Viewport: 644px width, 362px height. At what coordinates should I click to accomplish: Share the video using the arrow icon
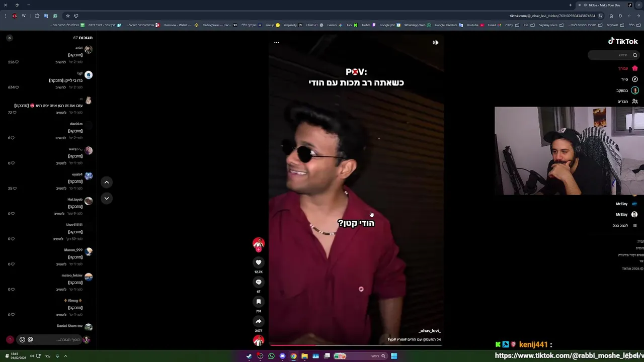pyautogui.click(x=259, y=321)
